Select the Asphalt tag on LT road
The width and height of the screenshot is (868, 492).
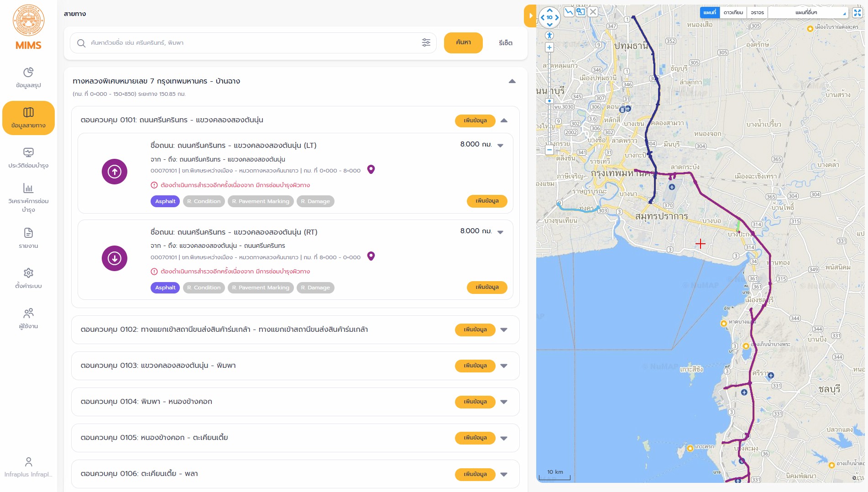click(165, 201)
